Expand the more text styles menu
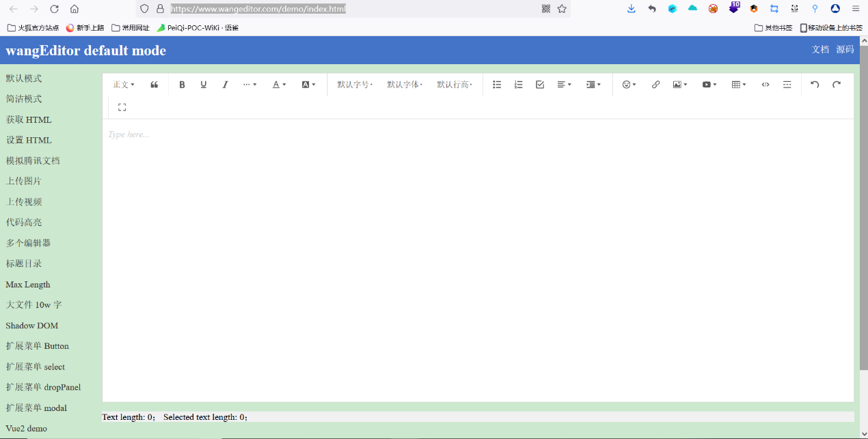Viewport: 868px width, 439px height. pos(250,85)
